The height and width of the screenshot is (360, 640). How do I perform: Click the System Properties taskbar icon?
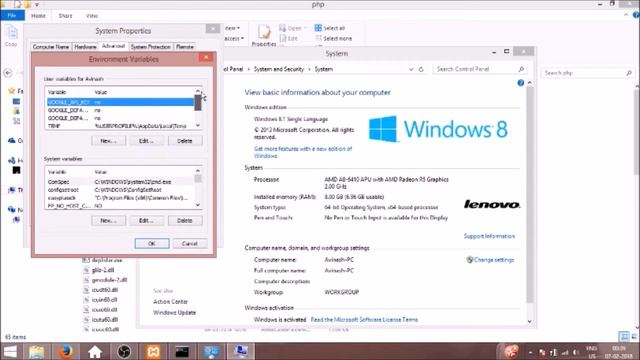241,351
